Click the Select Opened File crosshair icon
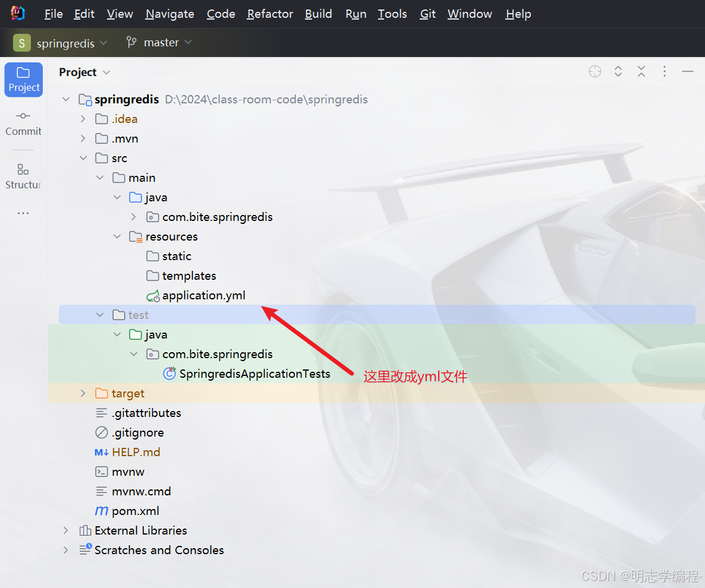705x588 pixels. click(x=594, y=72)
